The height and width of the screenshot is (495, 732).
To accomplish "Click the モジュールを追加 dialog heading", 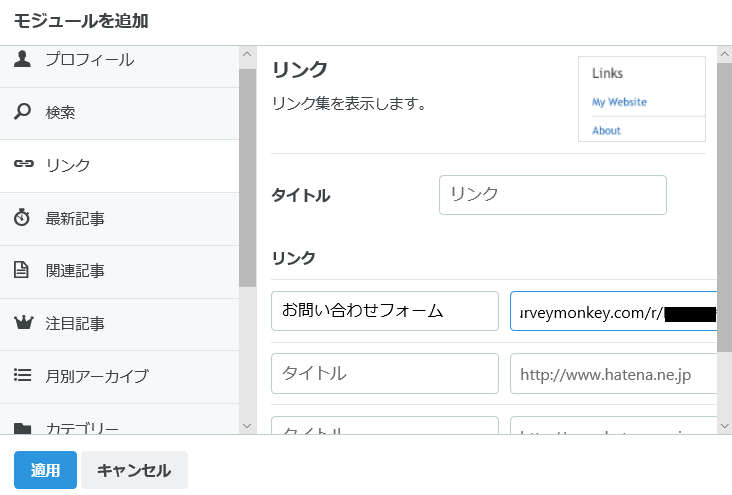I will click(x=81, y=21).
